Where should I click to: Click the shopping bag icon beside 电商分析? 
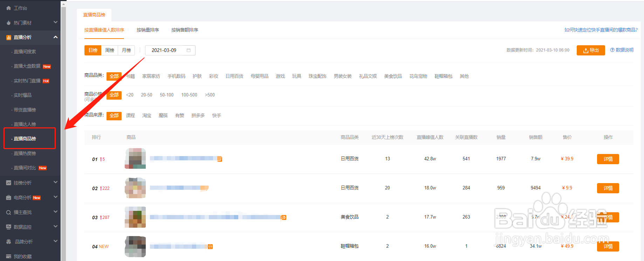(8, 198)
